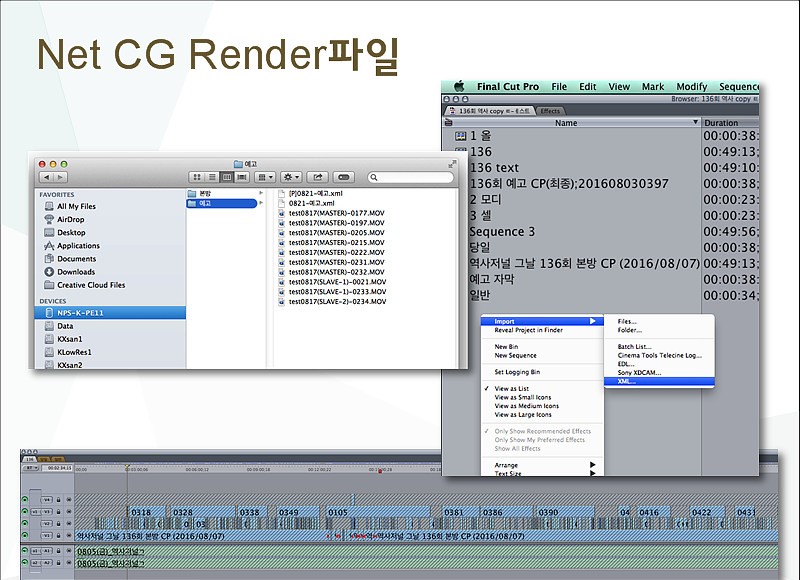Select the KXsan1 drive in Finder
This screenshot has width=800, height=580.
(x=69, y=339)
